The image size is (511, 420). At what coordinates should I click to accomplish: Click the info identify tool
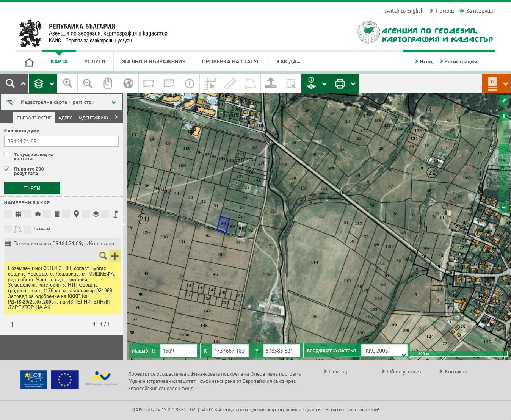(189, 83)
